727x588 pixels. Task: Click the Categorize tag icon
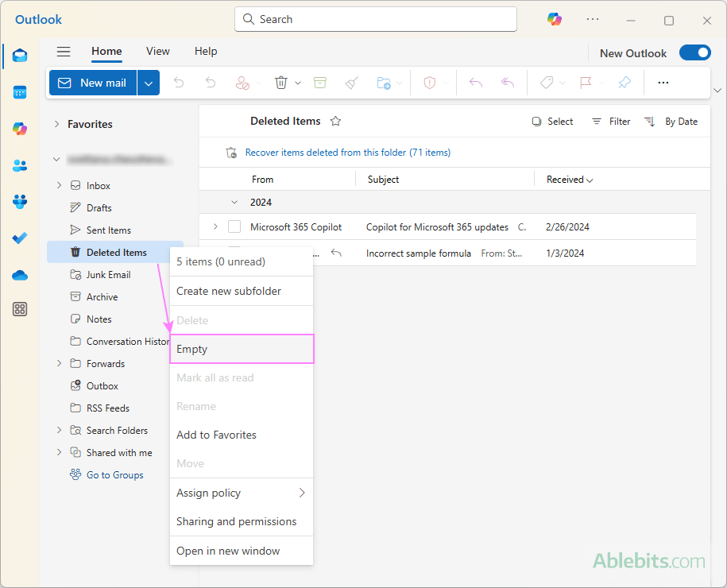coord(547,83)
